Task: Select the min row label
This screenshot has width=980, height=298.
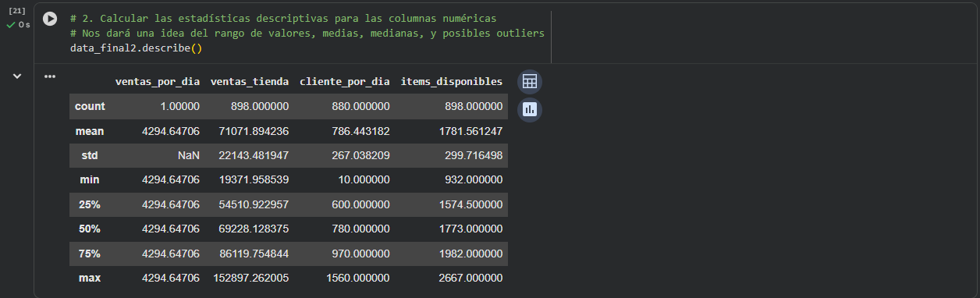Action: pos(90,179)
